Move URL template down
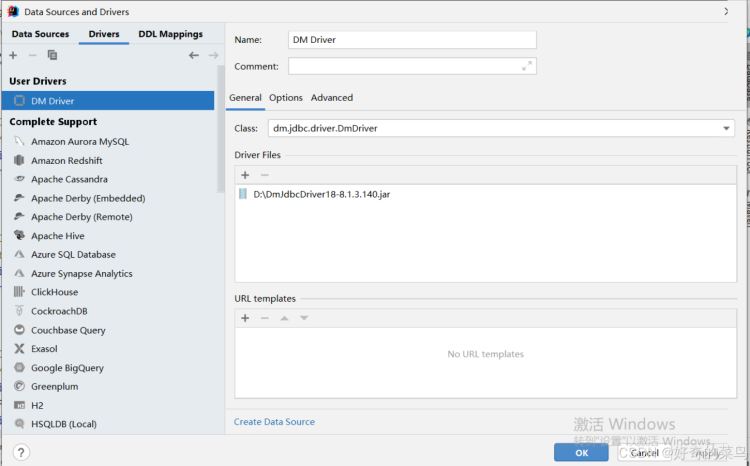 (x=304, y=318)
